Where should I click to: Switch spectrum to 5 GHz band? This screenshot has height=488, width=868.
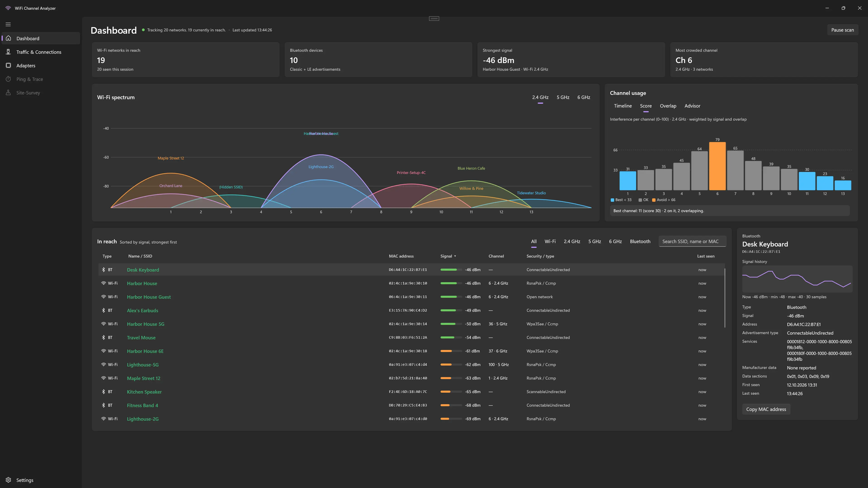[563, 97]
